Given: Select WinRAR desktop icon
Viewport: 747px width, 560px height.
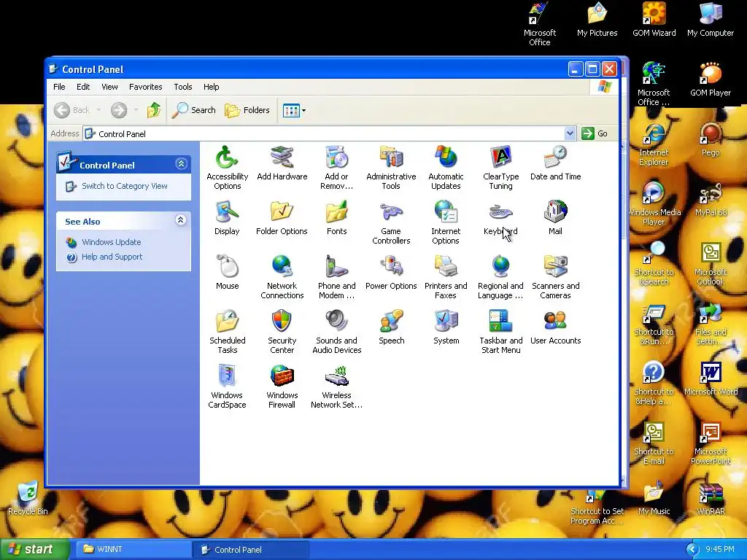Looking at the screenshot, I should pyautogui.click(x=711, y=499).
